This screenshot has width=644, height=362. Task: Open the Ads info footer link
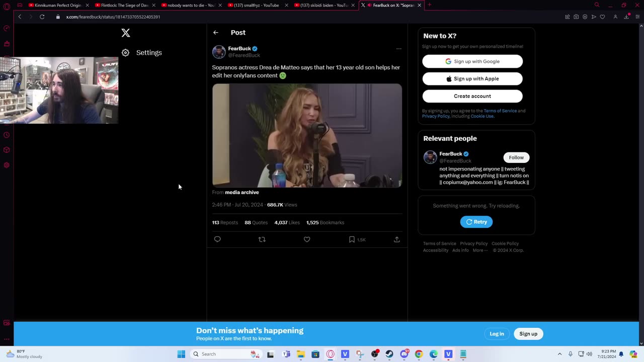pos(460,250)
